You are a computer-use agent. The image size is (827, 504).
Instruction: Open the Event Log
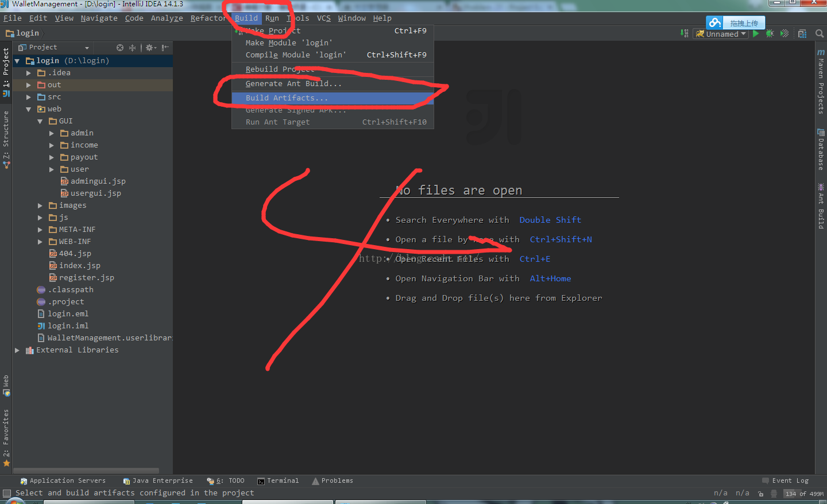pos(785,481)
